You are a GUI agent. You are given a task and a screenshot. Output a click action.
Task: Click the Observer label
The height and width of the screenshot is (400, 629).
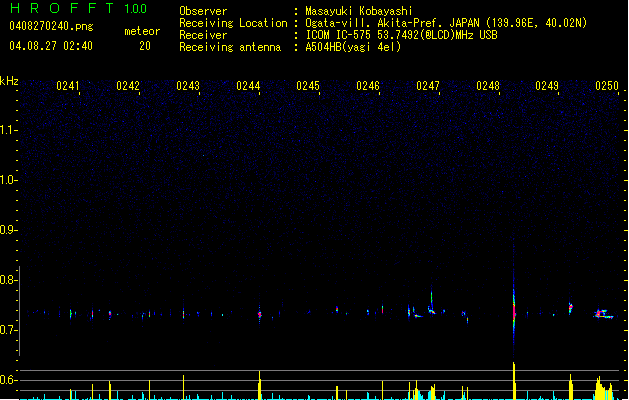click(203, 11)
